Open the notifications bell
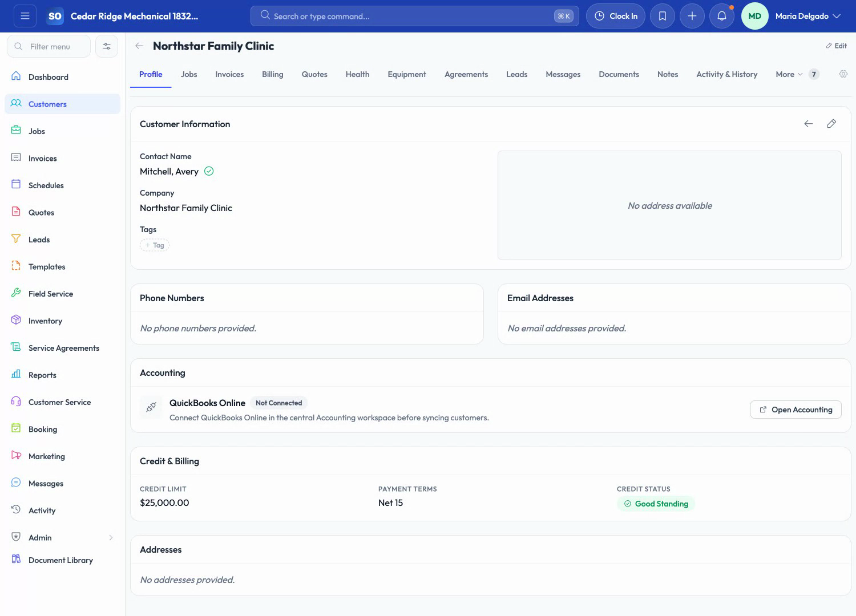Image resolution: width=856 pixels, height=616 pixels. (722, 16)
